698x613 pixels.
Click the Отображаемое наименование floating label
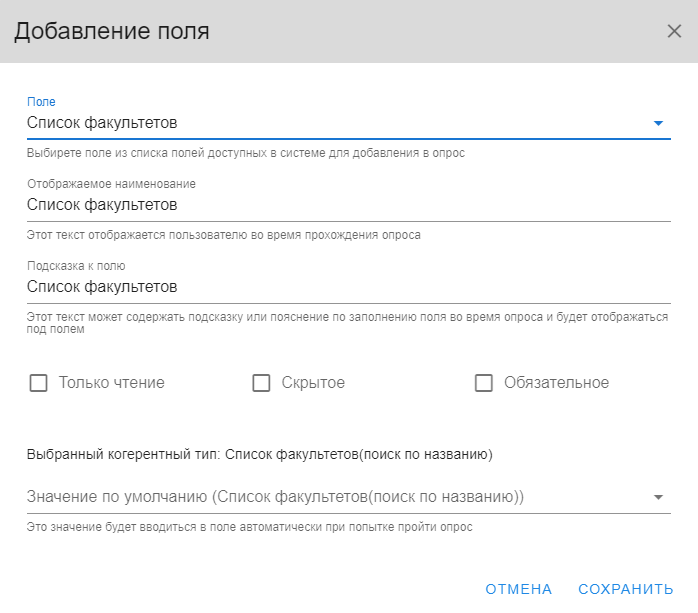coord(111,184)
